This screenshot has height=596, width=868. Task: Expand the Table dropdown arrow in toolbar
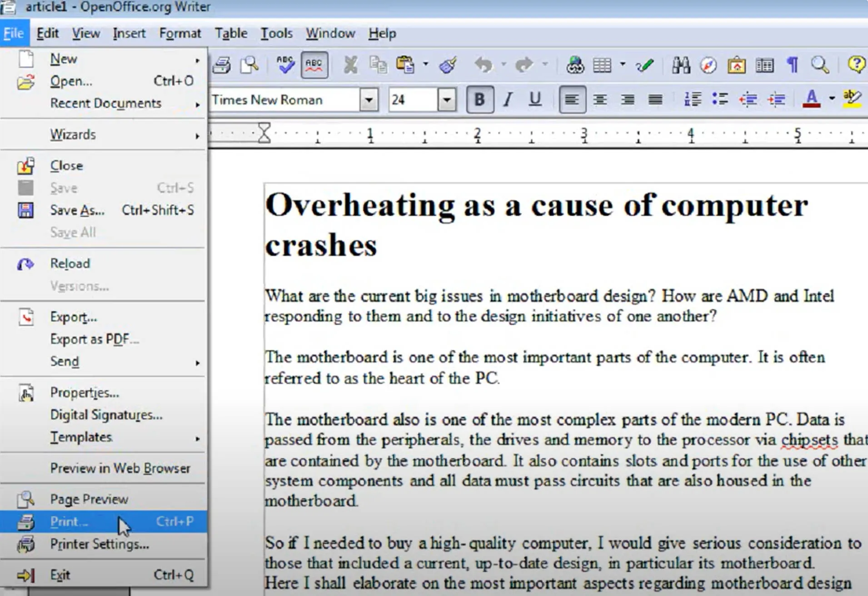(623, 65)
